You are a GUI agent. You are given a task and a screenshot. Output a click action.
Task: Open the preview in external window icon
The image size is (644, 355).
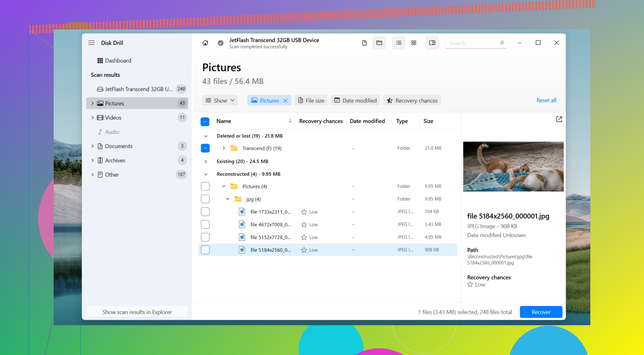[x=559, y=119]
